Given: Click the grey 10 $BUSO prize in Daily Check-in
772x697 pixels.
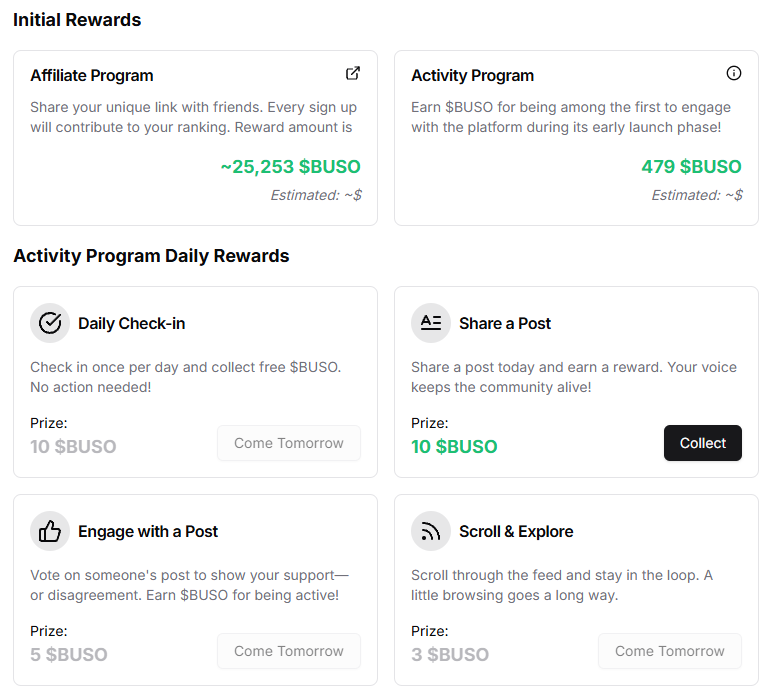Looking at the screenshot, I should [73, 446].
